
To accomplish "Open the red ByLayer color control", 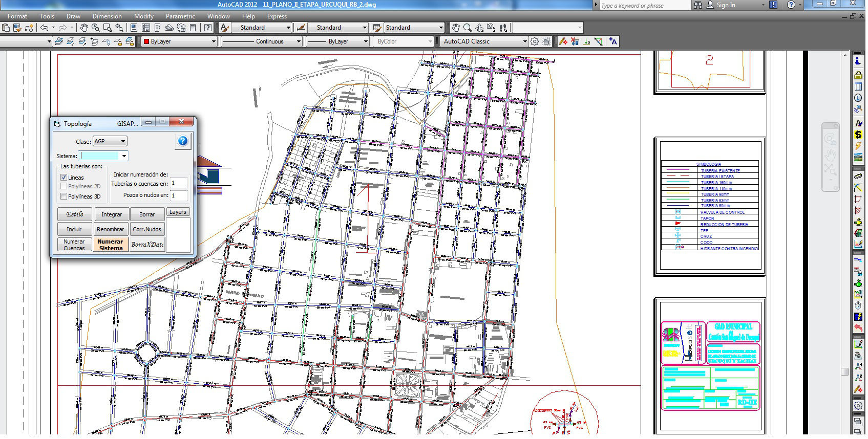I will (x=179, y=41).
